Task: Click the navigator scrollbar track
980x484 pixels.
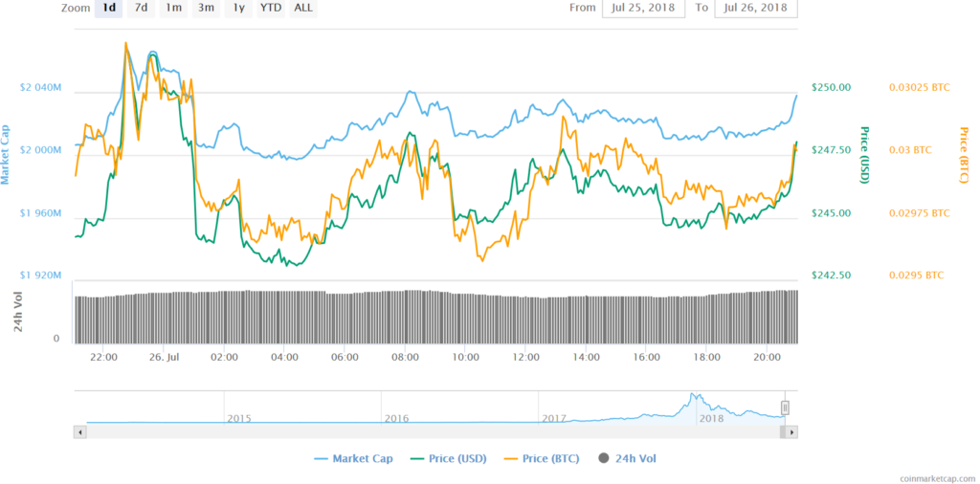Action: point(432,432)
